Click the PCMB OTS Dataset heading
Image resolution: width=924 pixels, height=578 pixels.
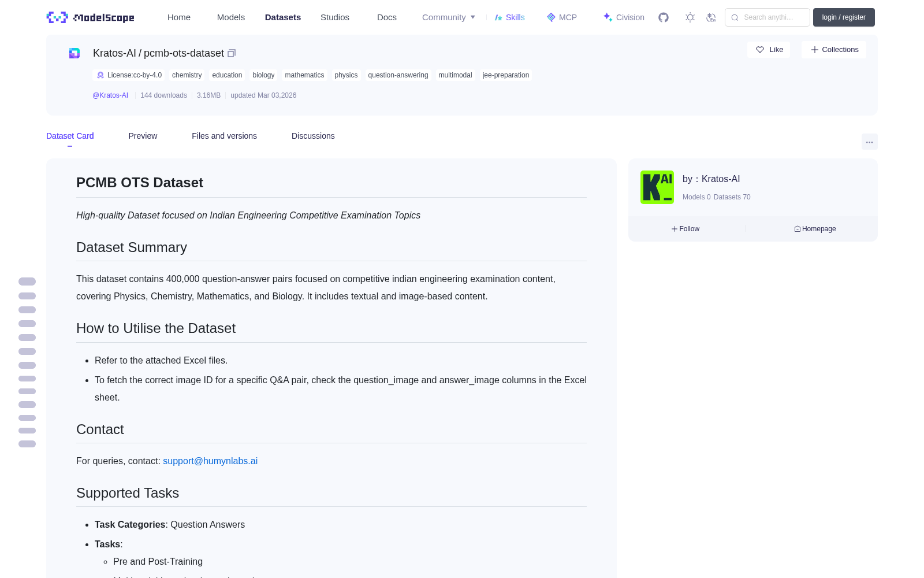point(140,183)
